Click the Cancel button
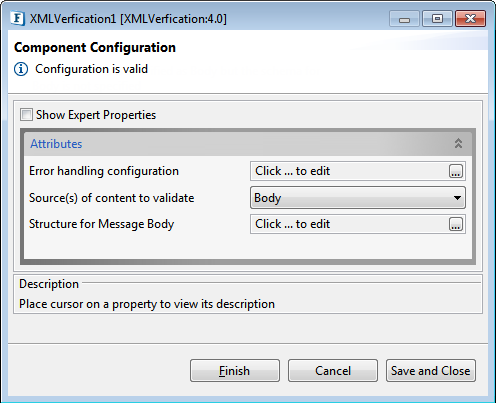This screenshot has width=496, height=403. click(333, 371)
